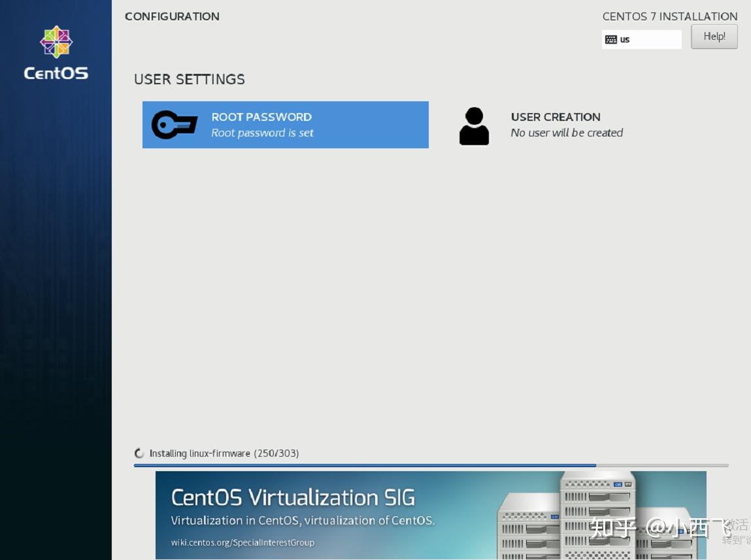This screenshot has width=751, height=560.
Task: Click the 'No user will be created' text
Action: click(x=566, y=132)
